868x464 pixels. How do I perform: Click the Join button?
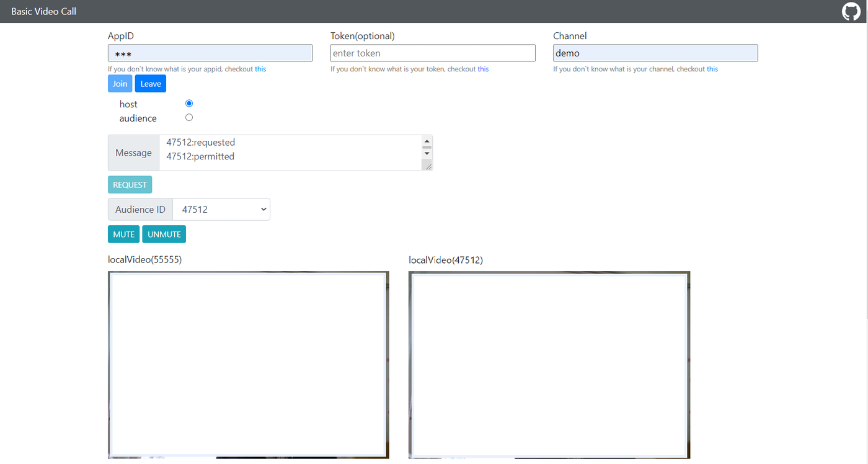[120, 84]
